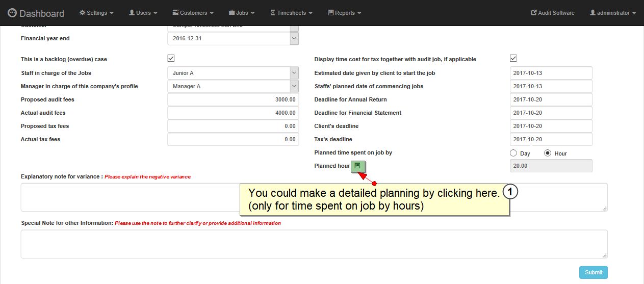Open the Settings menu

tap(96, 13)
